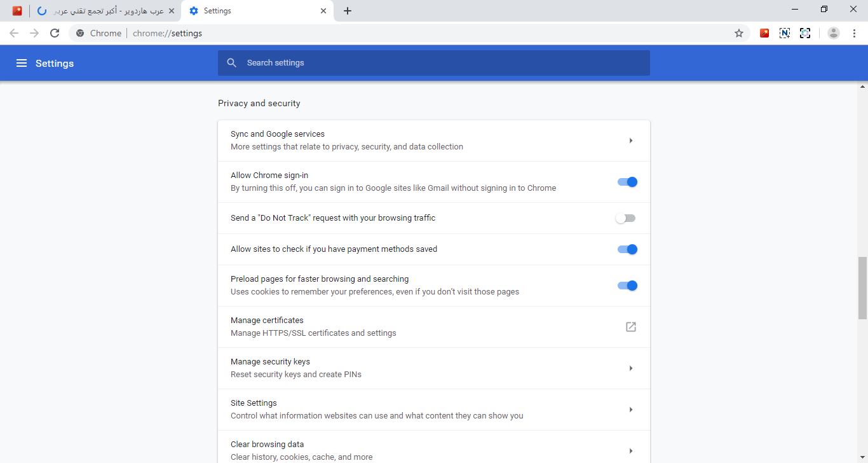The height and width of the screenshot is (463, 868).
Task: Click 'Reset security keys and create PINs' text
Action: coord(296,375)
